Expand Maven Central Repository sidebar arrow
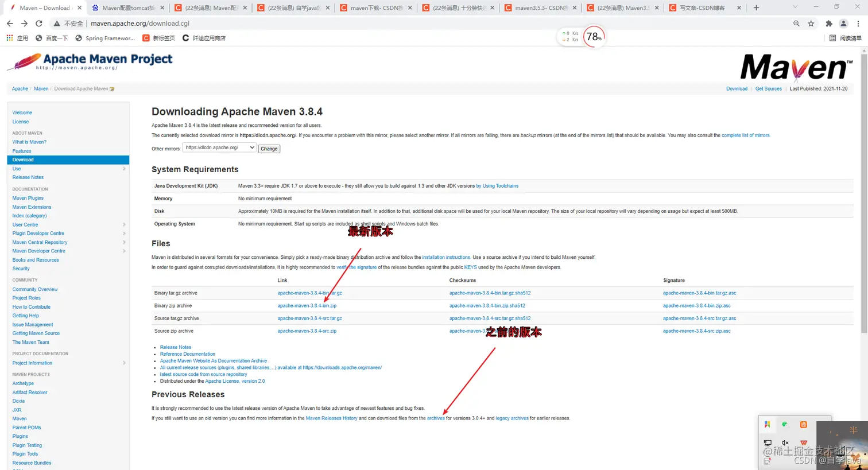The image size is (868, 470). pyautogui.click(x=124, y=242)
